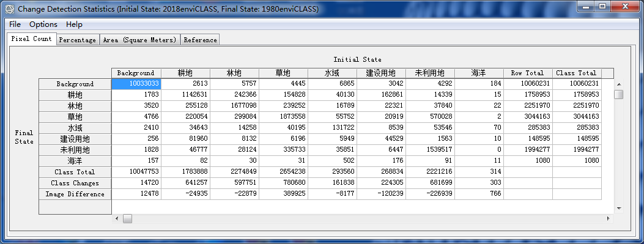Click the vertical scrollbar down arrow
Viewport: 644px width, 244px height.
click(619, 209)
